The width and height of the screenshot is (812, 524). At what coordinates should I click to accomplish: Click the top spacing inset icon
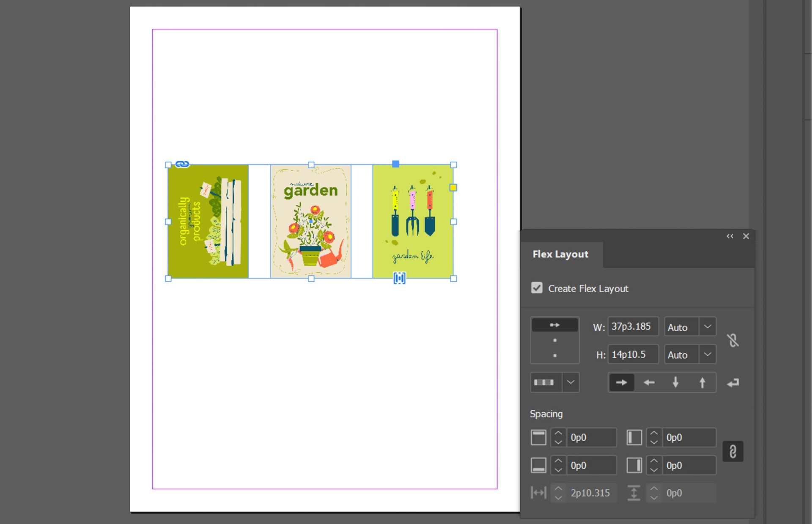pyautogui.click(x=538, y=437)
